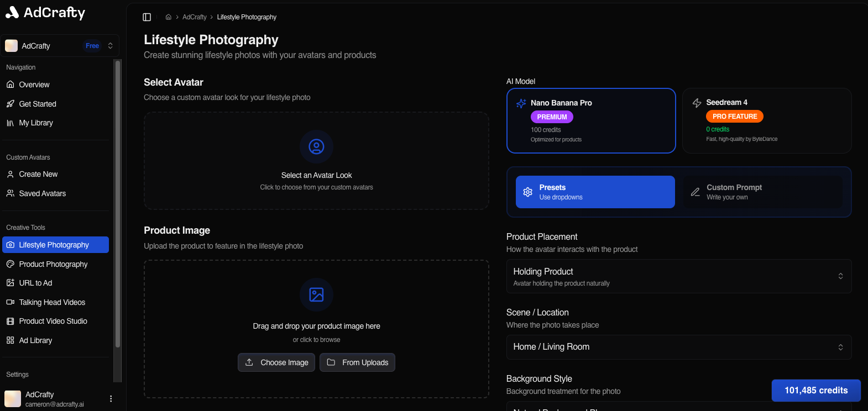Viewport: 868px width, 411px height.
Task: Click the Create New person icon
Action: click(x=11, y=174)
